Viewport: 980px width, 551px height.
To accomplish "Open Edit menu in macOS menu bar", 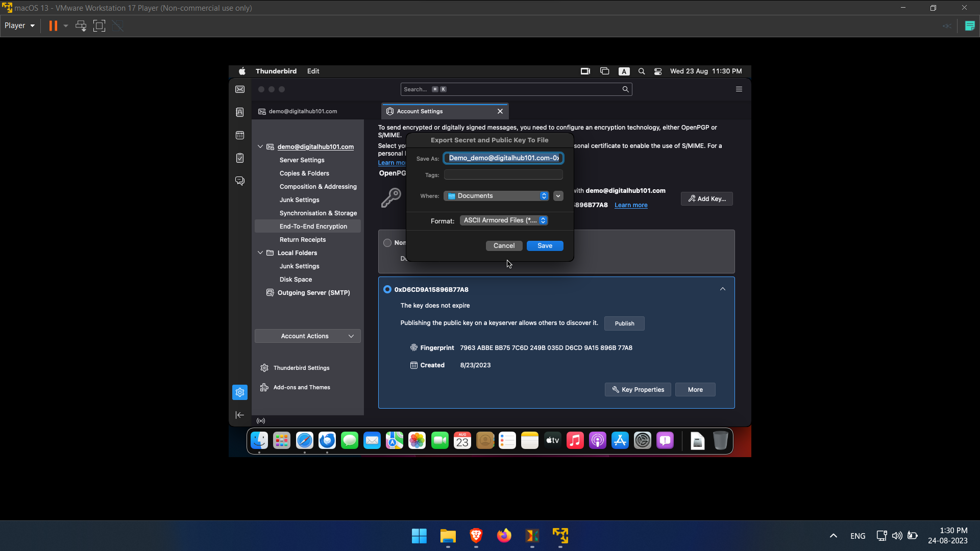I will point(313,71).
